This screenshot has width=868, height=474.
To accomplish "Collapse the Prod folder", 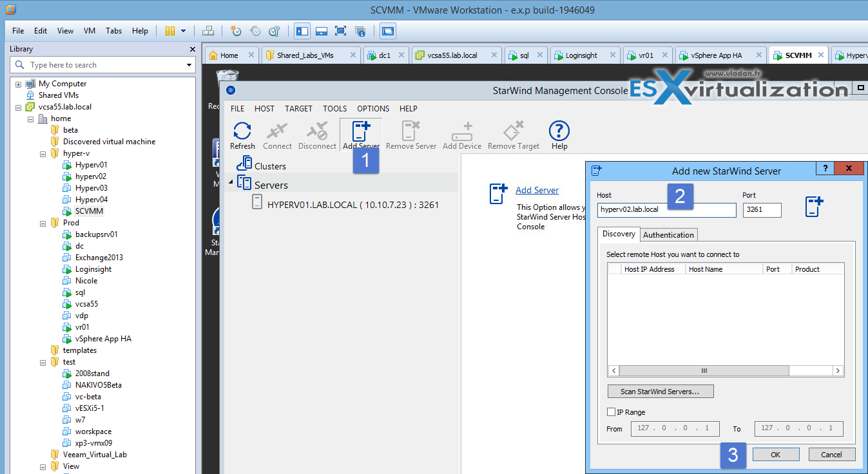I will point(43,223).
